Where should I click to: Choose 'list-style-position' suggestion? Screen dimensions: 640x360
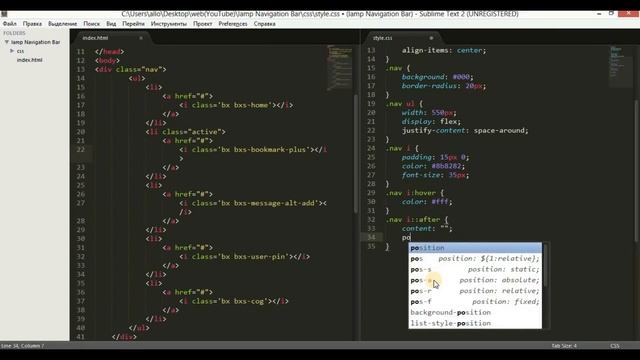(475, 323)
